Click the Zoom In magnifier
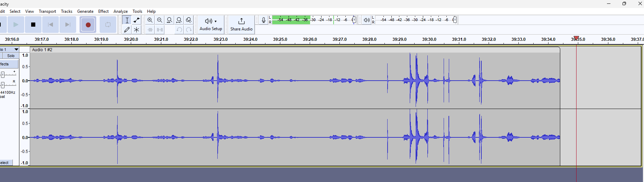Screen dimensions: 644x182 (150, 20)
